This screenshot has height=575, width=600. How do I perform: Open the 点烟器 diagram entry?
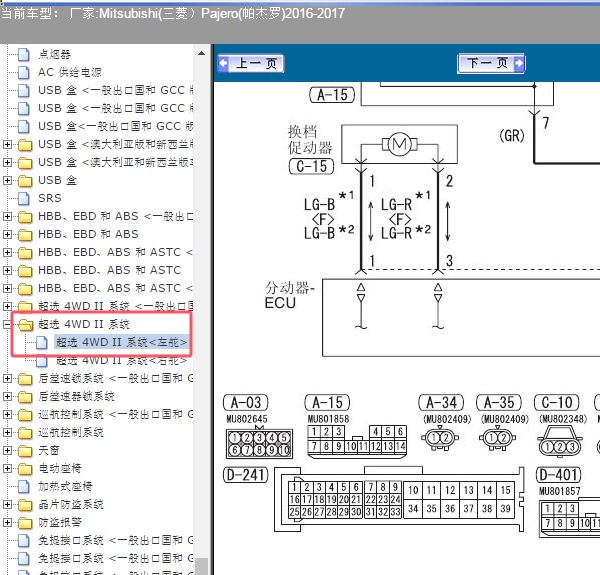tap(54, 54)
